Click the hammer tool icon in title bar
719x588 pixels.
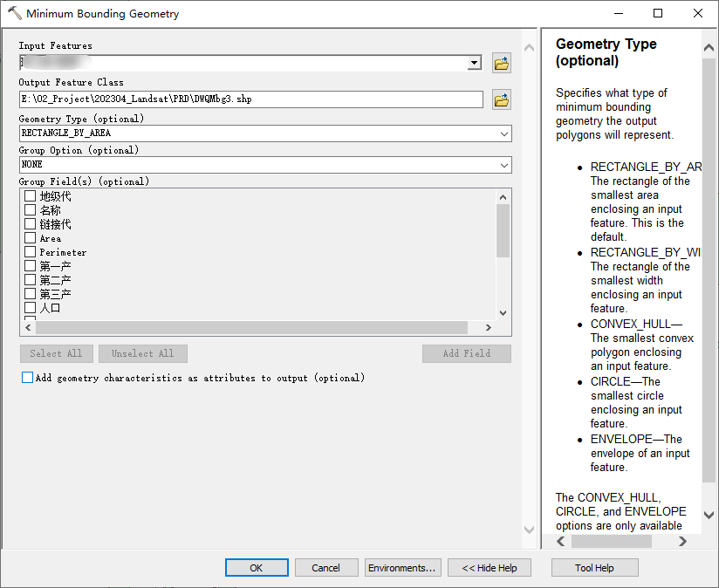14,13
